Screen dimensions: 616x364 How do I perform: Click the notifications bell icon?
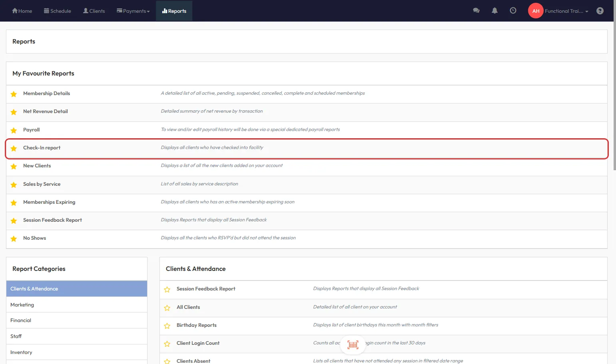[494, 11]
